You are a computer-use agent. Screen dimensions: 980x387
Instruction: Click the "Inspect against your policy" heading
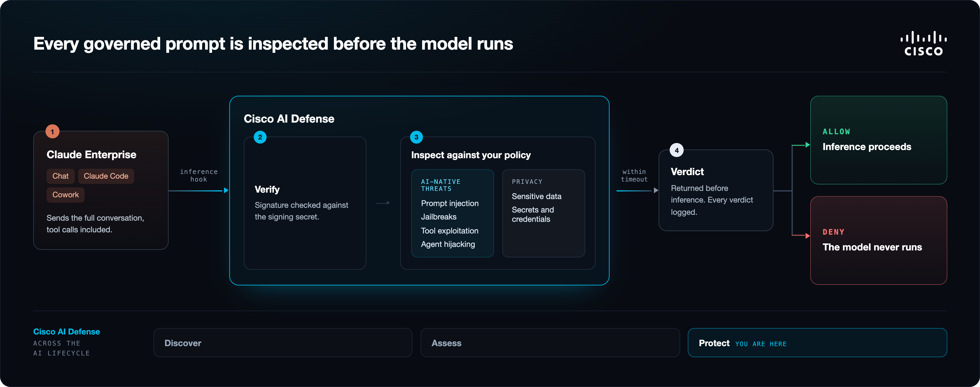tap(471, 155)
